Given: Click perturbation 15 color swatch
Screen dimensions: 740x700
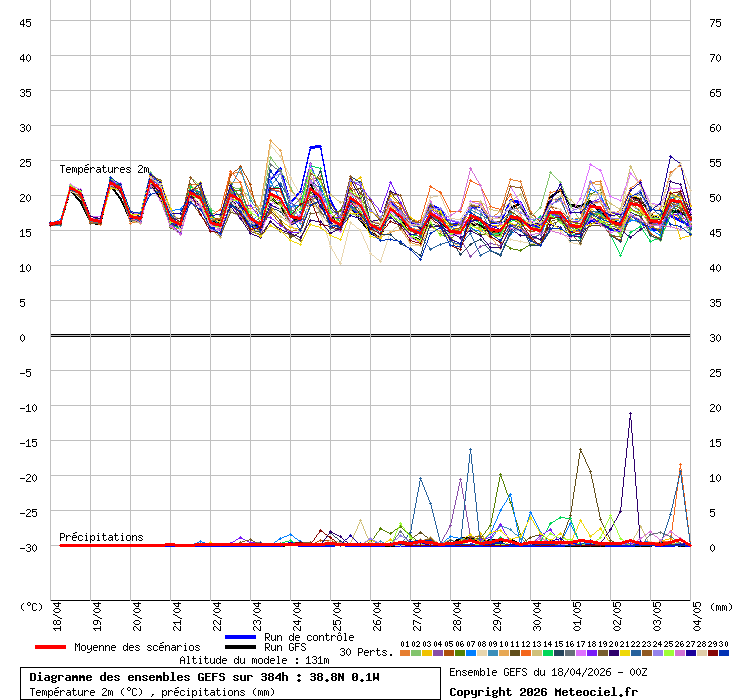Looking at the screenshot, I should coord(559,653).
